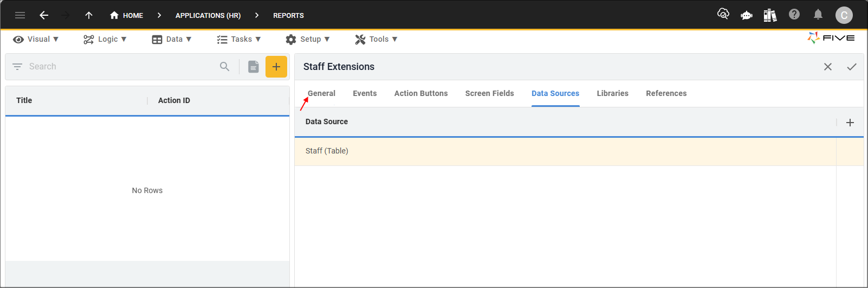This screenshot has width=868, height=288.
Task: Switch to the General tab
Action: point(321,93)
